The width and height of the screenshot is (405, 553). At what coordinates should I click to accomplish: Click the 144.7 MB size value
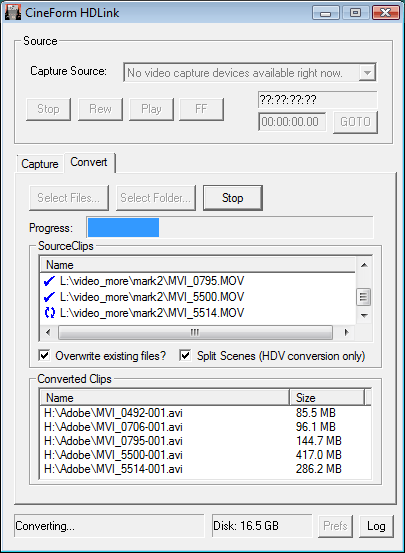[319, 441]
